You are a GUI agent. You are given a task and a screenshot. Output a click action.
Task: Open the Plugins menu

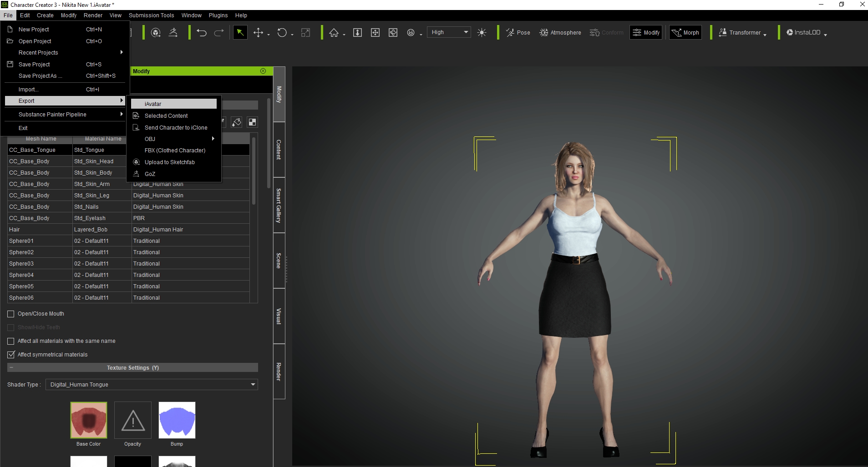[218, 15]
